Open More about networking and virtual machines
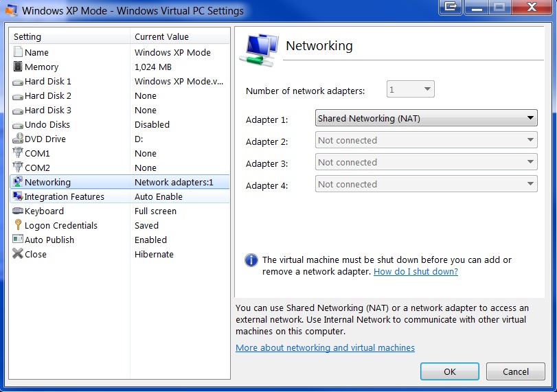 pyautogui.click(x=325, y=347)
